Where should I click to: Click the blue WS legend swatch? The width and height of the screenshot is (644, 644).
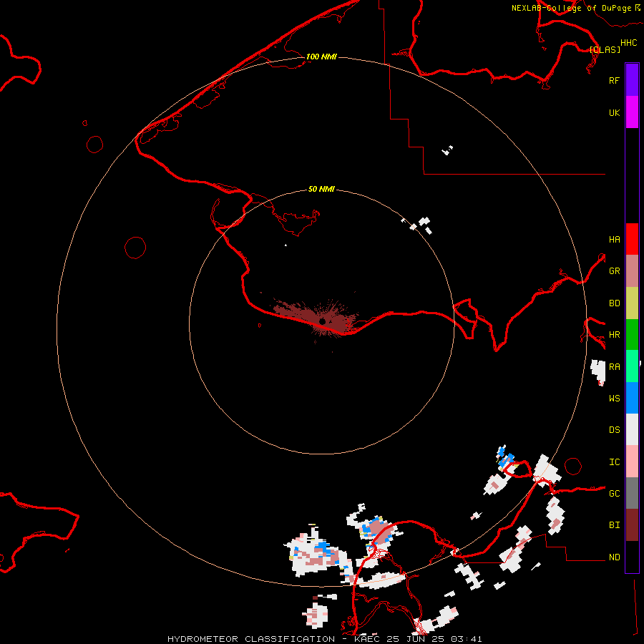pyautogui.click(x=632, y=398)
